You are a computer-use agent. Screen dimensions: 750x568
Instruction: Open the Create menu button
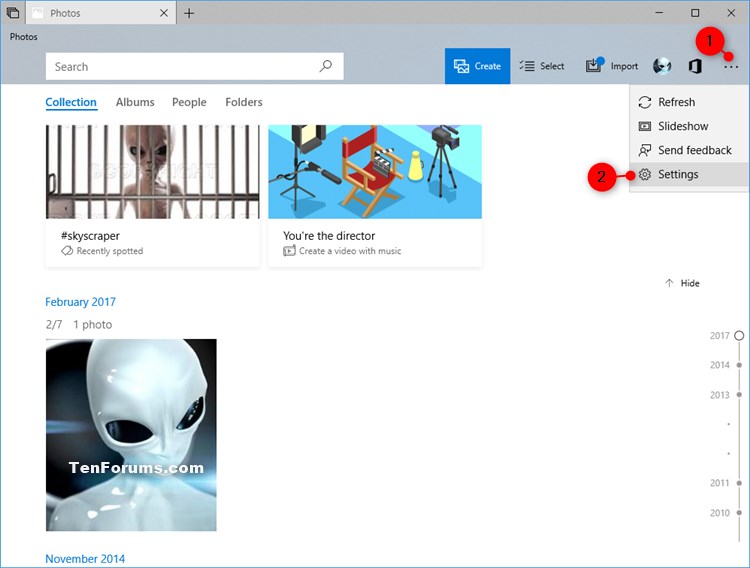tap(477, 66)
